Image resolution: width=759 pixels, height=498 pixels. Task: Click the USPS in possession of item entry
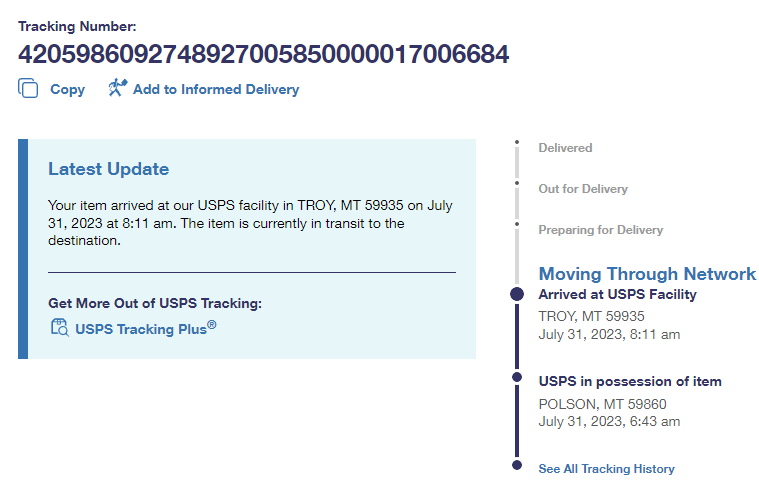630,381
